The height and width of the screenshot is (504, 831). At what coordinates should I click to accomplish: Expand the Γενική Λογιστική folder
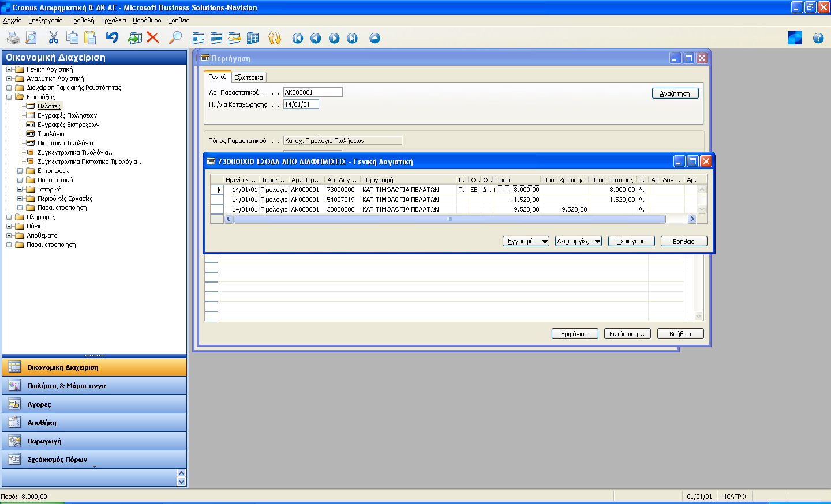pyautogui.click(x=9, y=69)
